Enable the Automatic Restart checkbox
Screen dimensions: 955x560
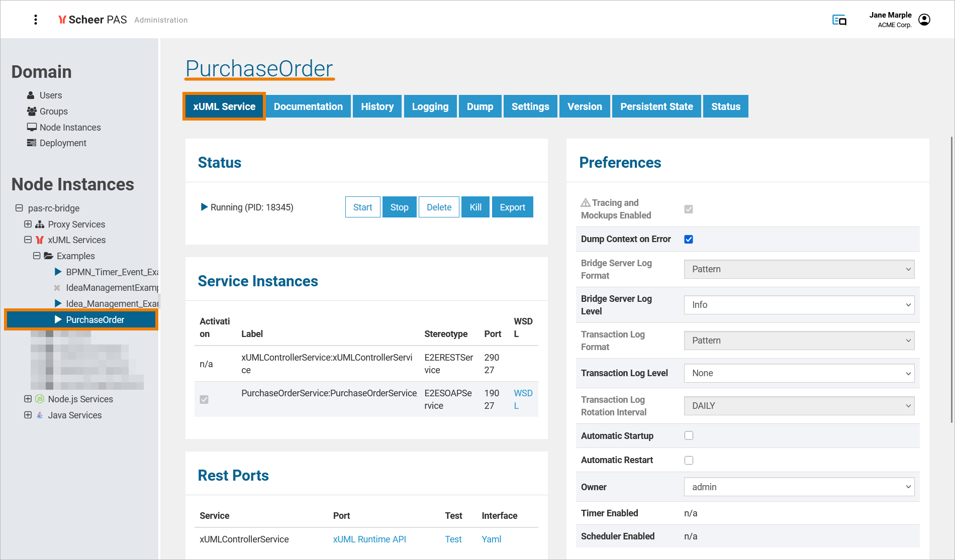pos(689,460)
